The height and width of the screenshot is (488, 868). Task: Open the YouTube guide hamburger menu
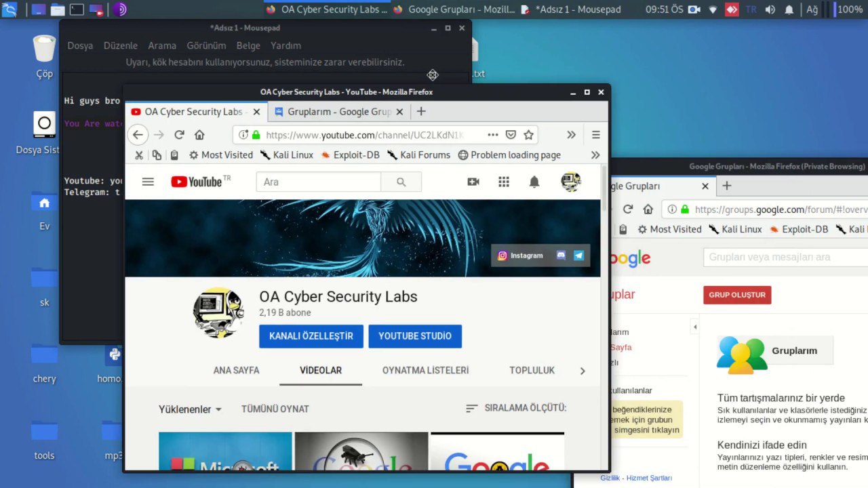pyautogui.click(x=148, y=182)
